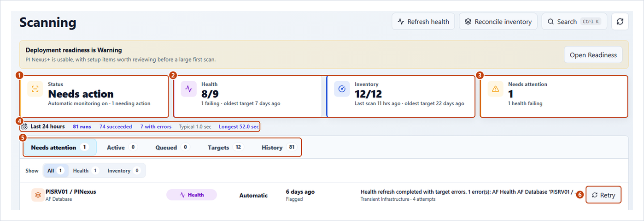Image resolution: width=644 pixels, height=221 pixels.
Task: Click the pulse icon on Refresh health button
Action: [401, 22]
